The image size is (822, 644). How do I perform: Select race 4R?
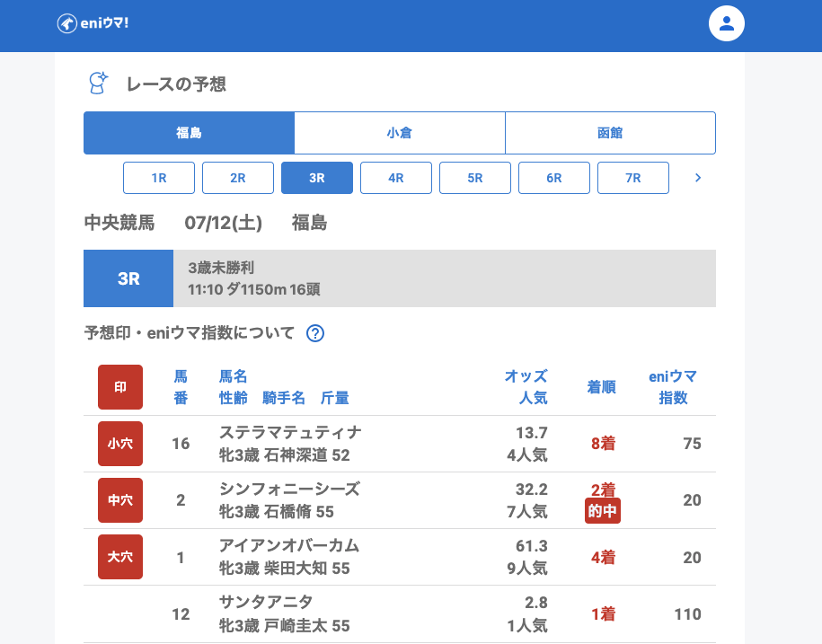pyautogui.click(x=396, y=178)
